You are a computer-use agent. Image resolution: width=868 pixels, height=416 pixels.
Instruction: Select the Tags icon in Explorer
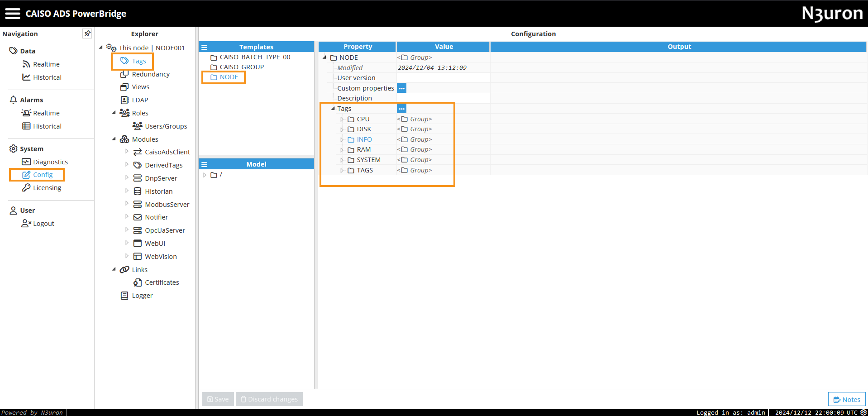(x=124, y=61)
